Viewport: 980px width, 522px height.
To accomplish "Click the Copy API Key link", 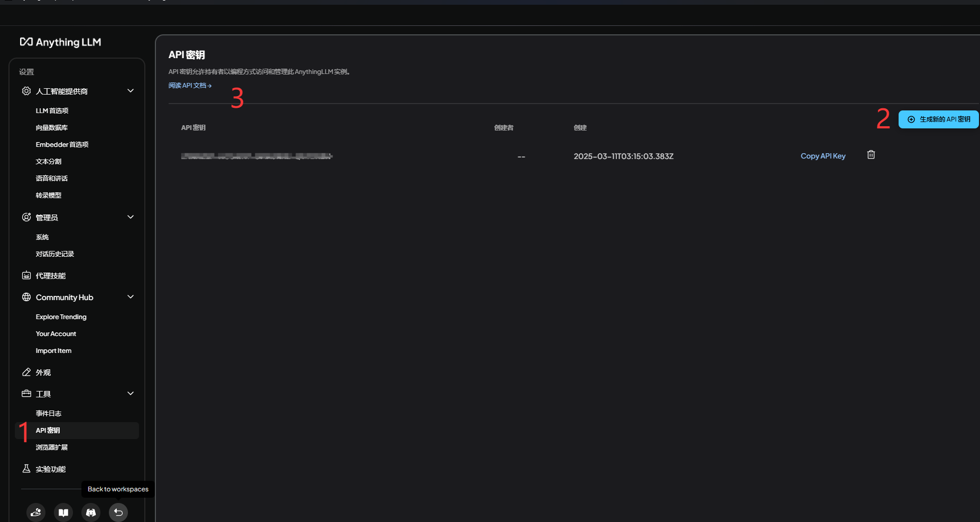I will click(x=823, y=156).
